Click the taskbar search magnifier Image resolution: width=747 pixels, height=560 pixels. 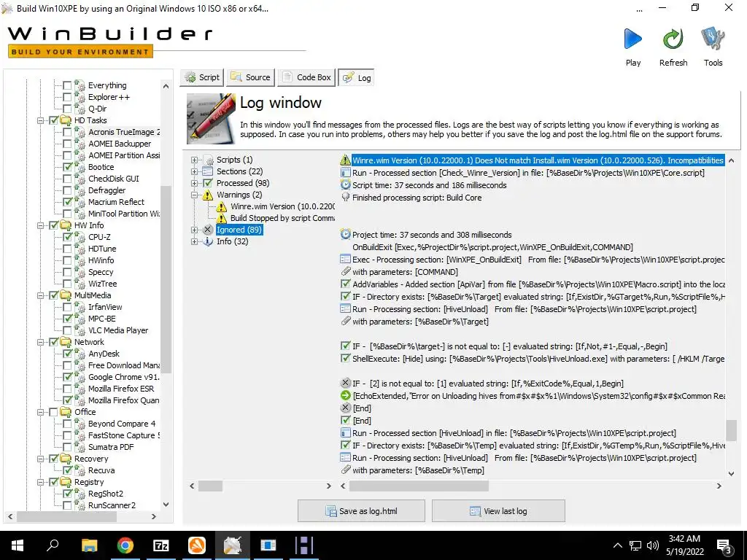(53, 544)
